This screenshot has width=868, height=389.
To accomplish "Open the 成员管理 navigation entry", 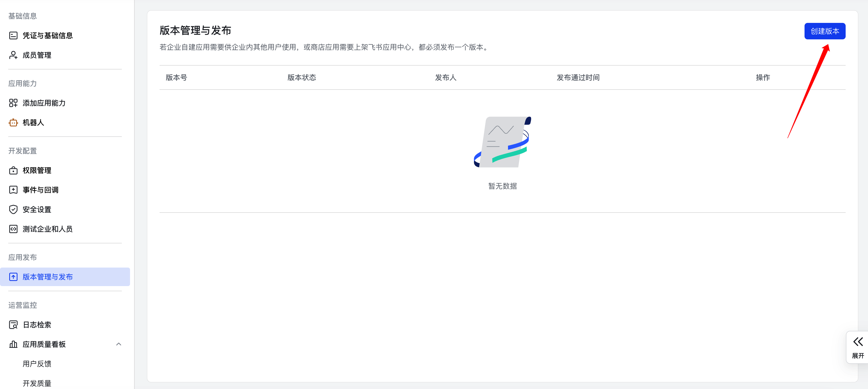I will [37, 55].
